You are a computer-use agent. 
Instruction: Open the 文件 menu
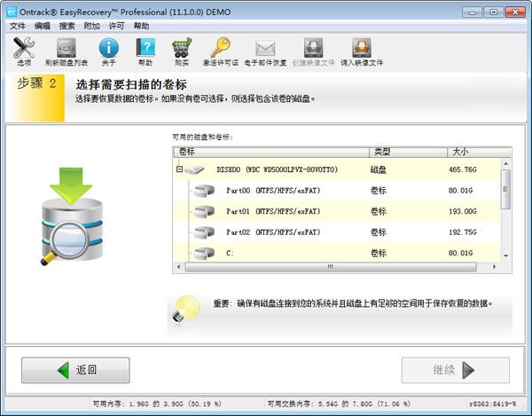18,26
